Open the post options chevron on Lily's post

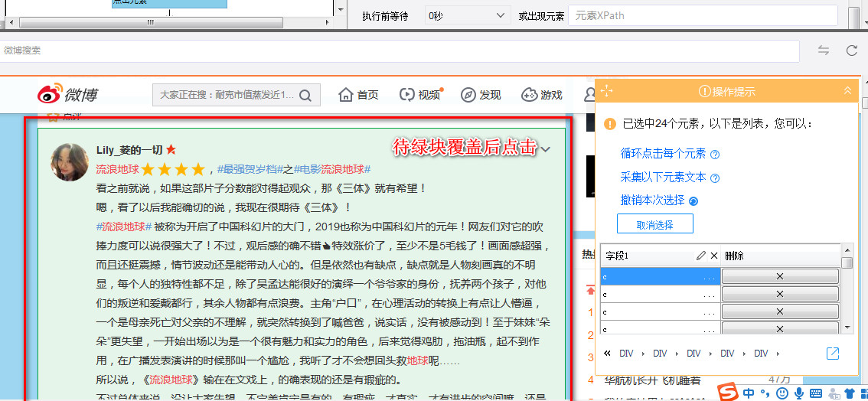545,149
